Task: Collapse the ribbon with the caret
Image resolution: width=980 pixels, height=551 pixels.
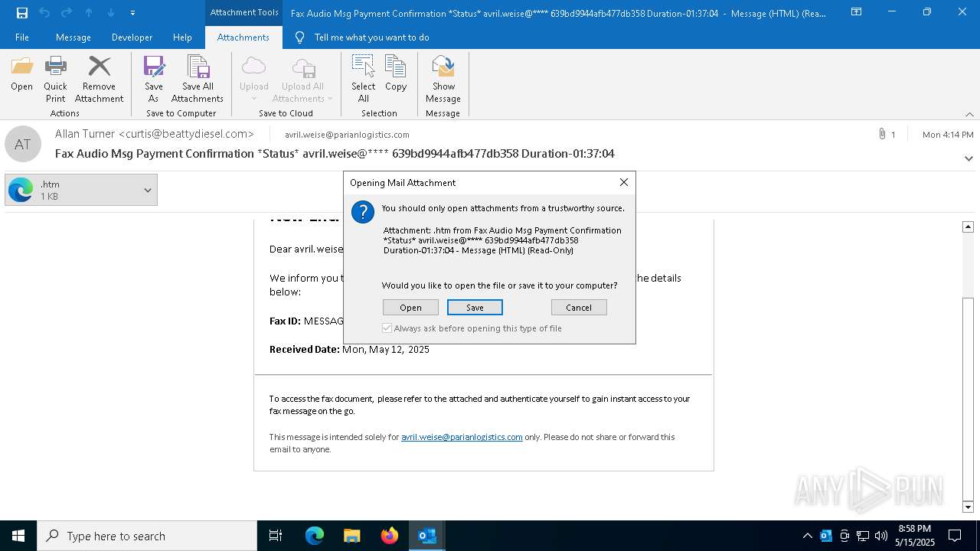Action: click(969, 114)
